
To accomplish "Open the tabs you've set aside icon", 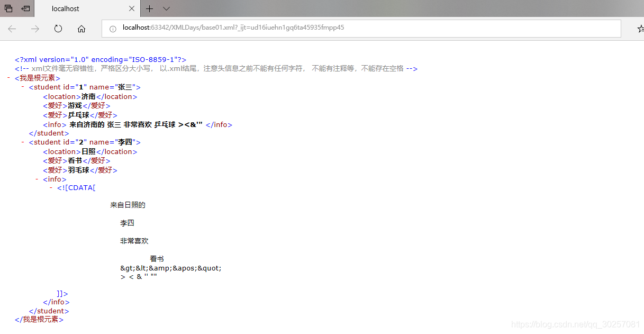I will point(8,8).
